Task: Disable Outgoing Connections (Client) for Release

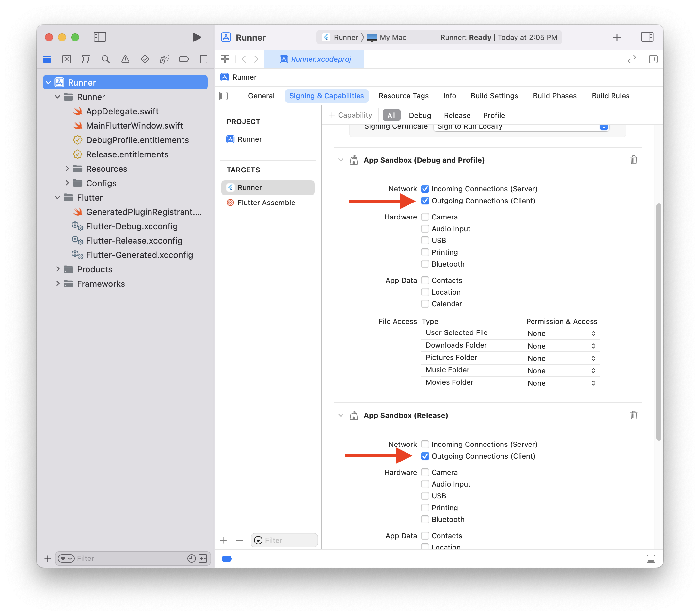Action: tap(425, 456)
